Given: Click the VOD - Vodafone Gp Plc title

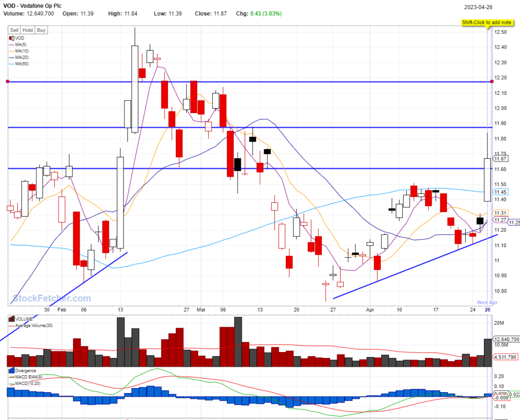Looking at the screenshot, I should tap(32, 6).
